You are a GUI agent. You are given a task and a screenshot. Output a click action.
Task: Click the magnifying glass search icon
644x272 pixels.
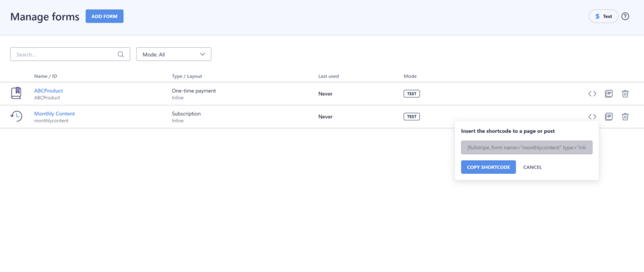(121, 55)
